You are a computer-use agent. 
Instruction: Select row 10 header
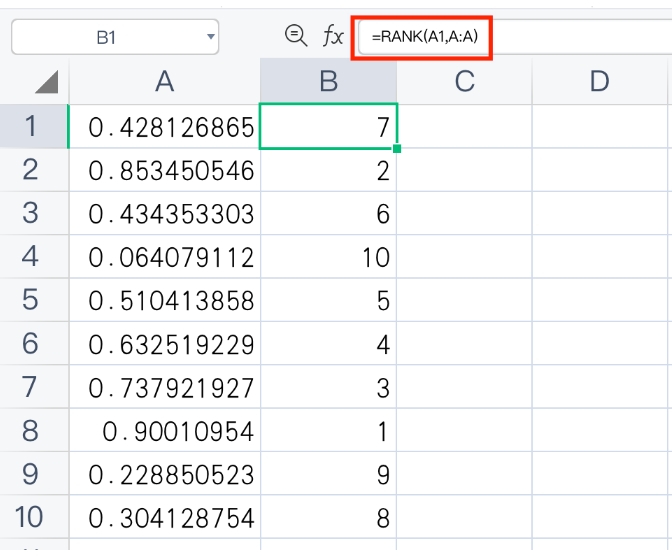(x=34, y=517)
